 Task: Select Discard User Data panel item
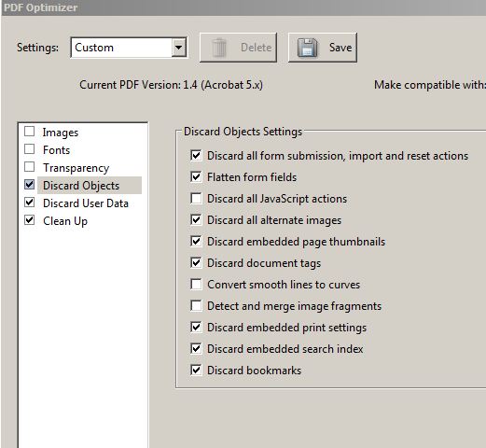coord(86,203)
